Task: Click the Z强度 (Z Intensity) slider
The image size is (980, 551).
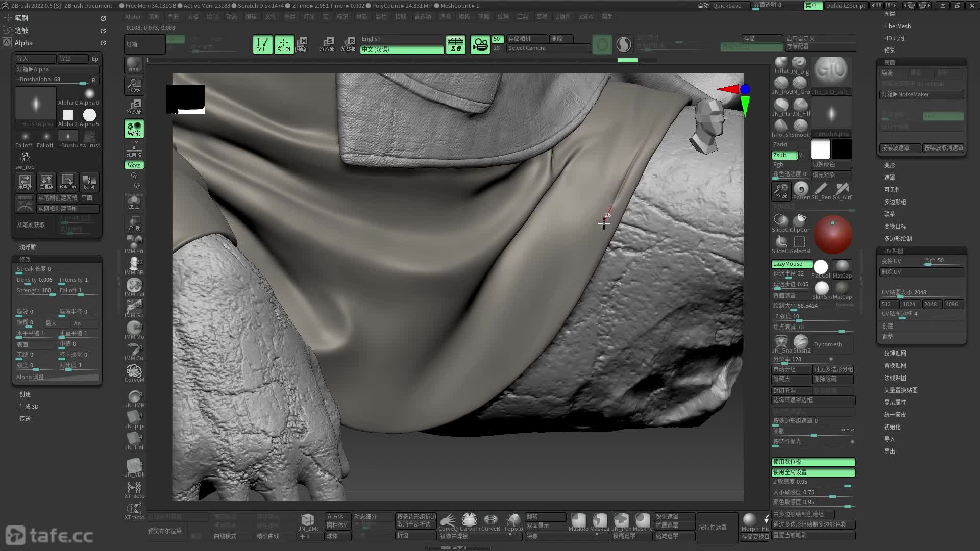Action: [813, 317]
